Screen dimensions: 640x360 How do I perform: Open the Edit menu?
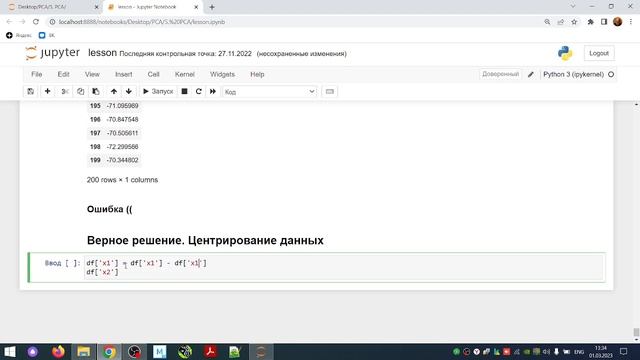[x=63, y=74]
